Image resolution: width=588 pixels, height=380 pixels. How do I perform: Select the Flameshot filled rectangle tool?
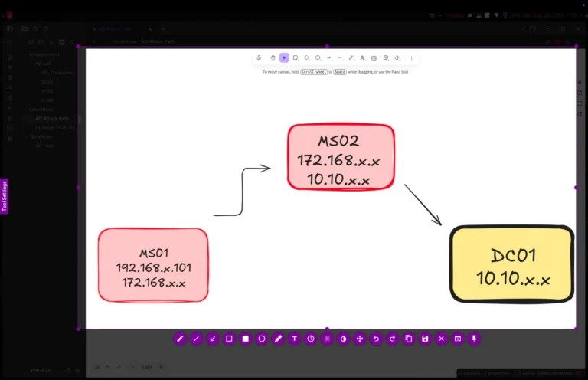[x=246, y=339]
